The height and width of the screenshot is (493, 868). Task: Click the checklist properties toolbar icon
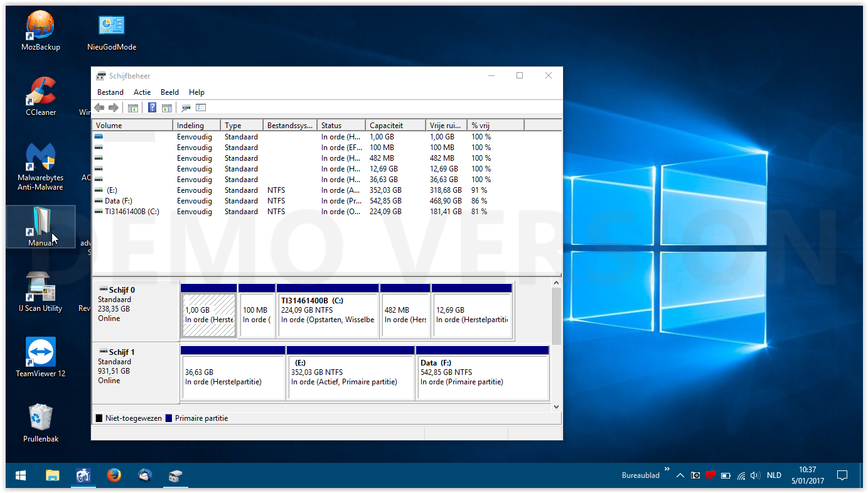click(x=201, y=108)
